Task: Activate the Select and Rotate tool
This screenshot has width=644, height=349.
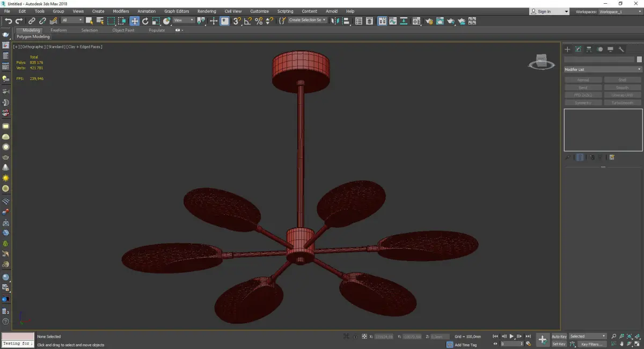Action: tap(145, 21)
